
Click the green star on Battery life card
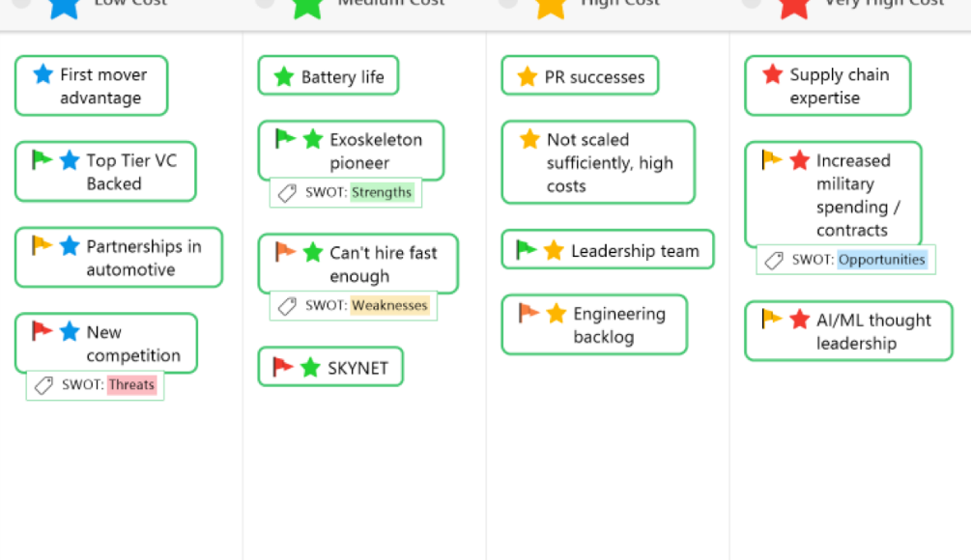pyautogui.click(x=284, y=77)
